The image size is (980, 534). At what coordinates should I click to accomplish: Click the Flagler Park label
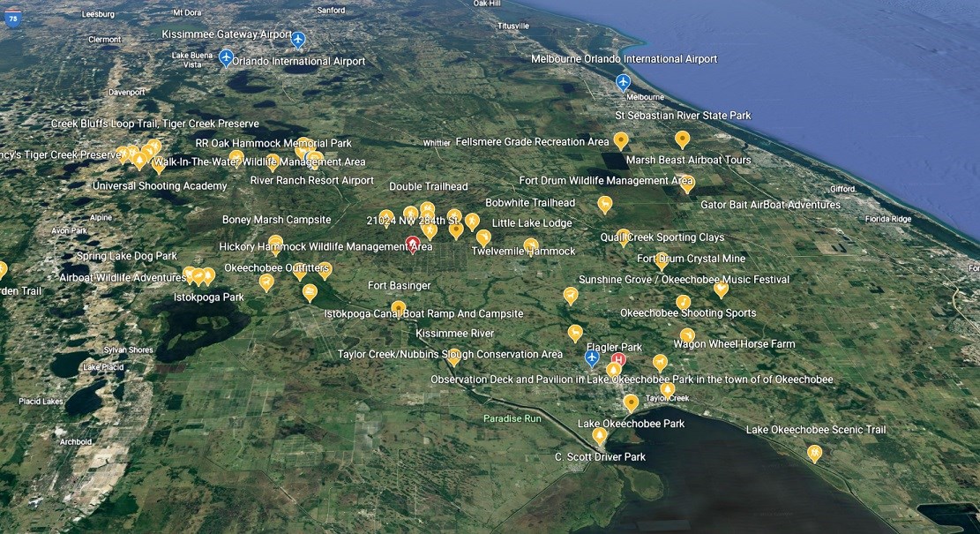click(615, 347)
